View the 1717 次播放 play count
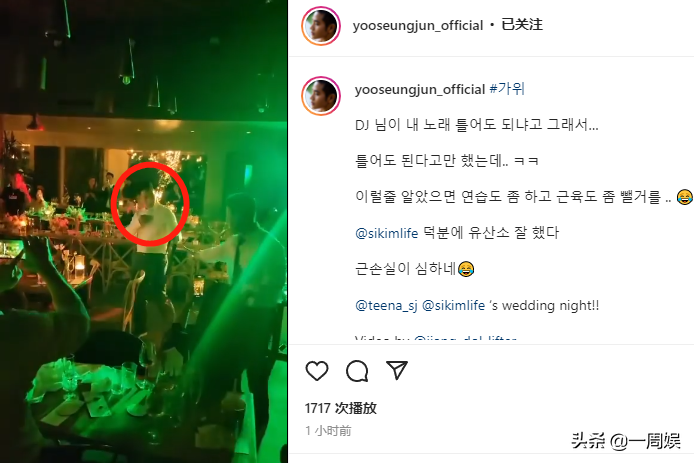This screenshot has width=694, height=463. [341, 408]
